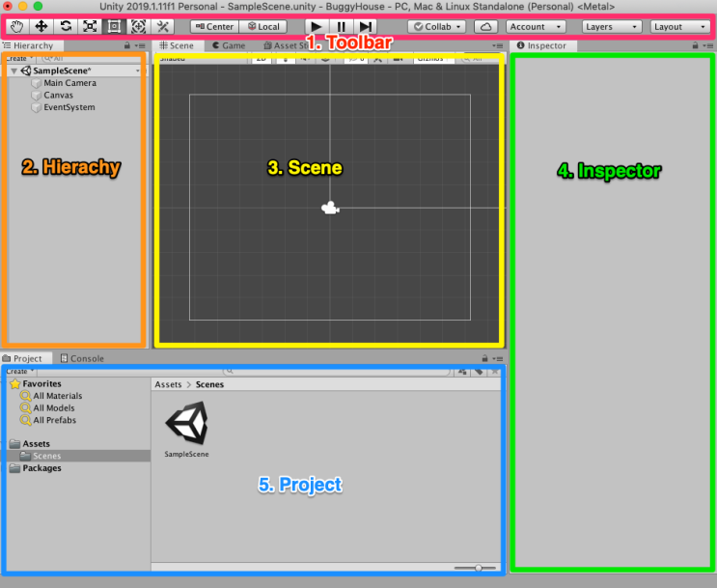Select the Rect Transform tool

112,27
